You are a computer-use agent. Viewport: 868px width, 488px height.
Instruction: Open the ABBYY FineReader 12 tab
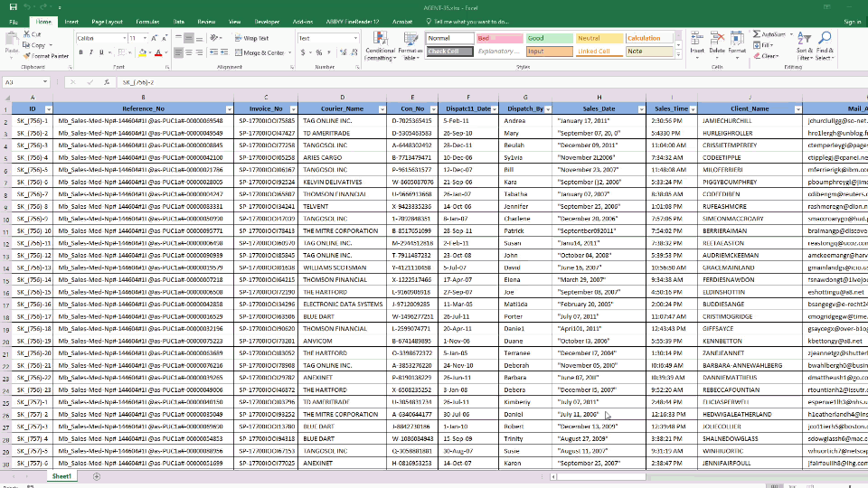tap(353, 22)
